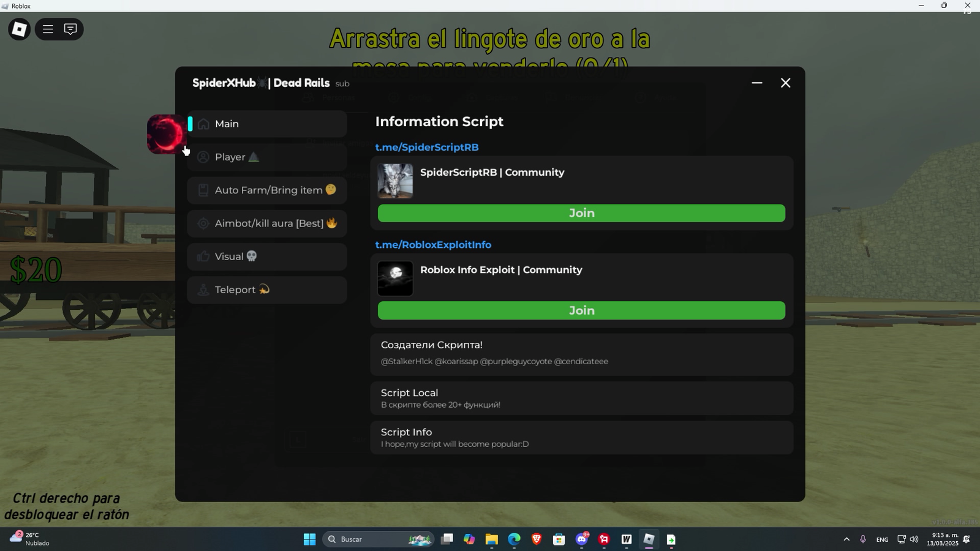Open Brave browser from the taskbar

[537, 539]
